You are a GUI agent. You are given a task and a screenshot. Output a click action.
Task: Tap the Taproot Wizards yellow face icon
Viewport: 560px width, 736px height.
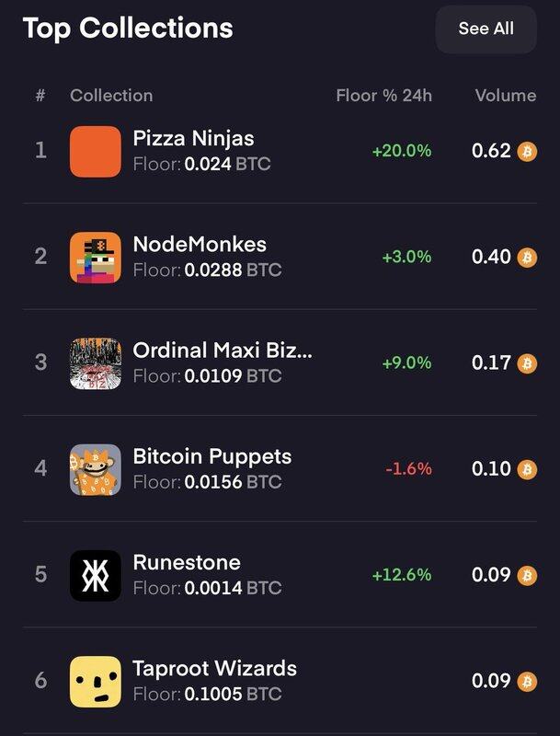(96, 681)
